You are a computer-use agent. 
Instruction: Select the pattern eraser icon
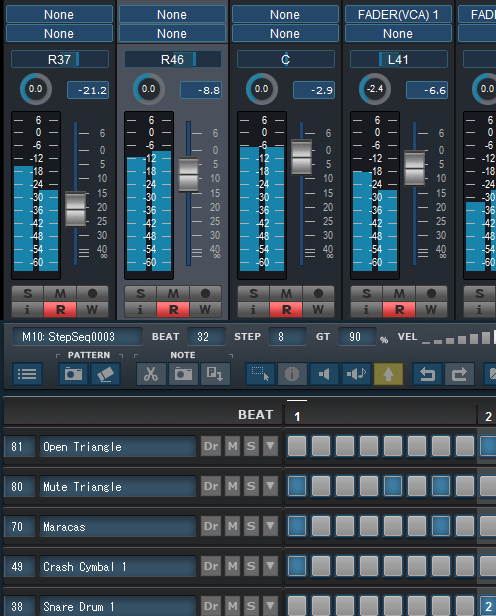point(105,374)
